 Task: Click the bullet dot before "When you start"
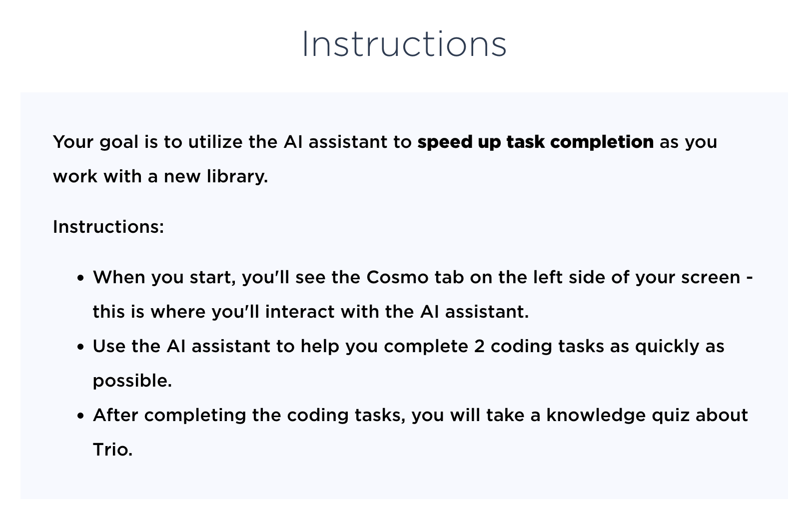pyautogui.click(x=80, y=278)
